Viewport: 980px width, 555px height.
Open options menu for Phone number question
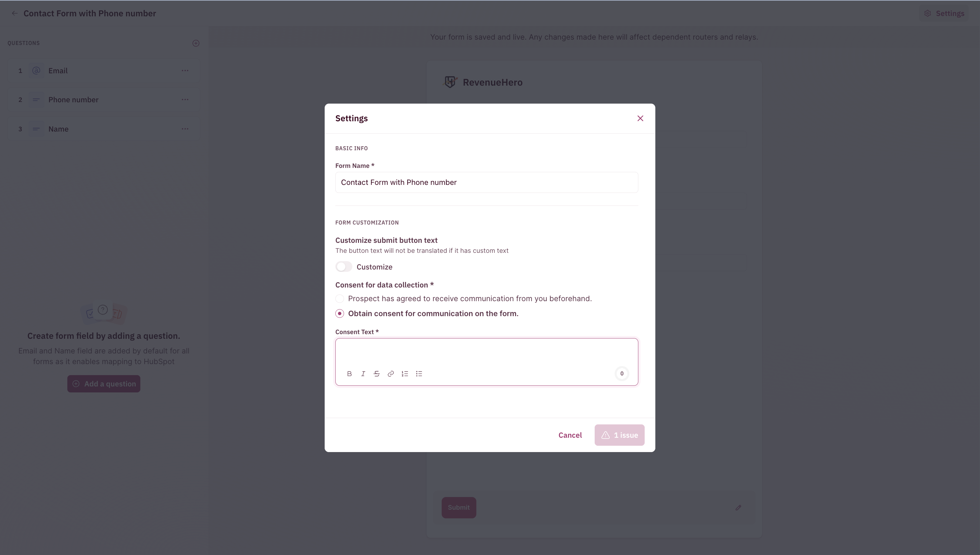coord(185,100)
